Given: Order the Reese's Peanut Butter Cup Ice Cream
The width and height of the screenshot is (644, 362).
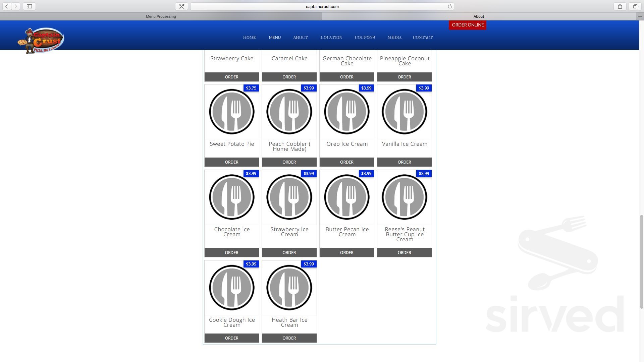Looking at the screenshot, I should point(405,252).
